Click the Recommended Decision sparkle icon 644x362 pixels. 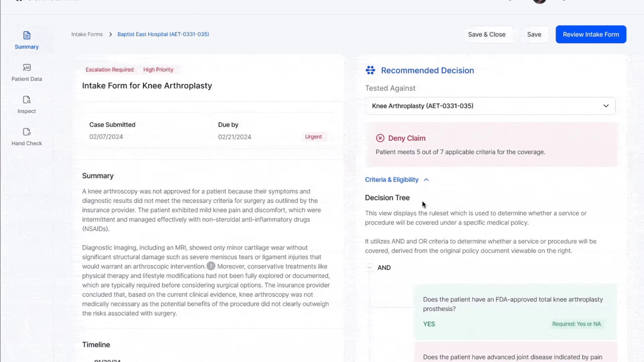[x=370, y=70]
